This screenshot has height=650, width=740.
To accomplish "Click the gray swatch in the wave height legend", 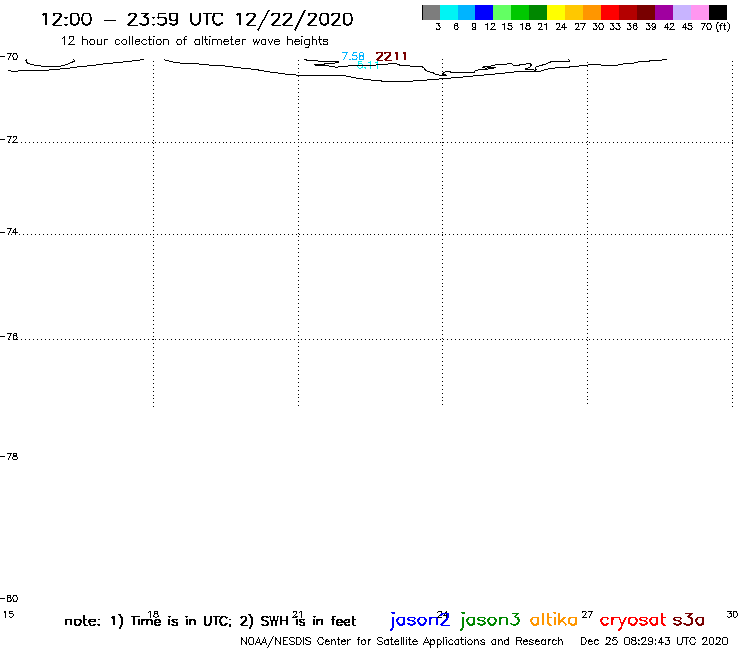I will [x=431, y=12].
